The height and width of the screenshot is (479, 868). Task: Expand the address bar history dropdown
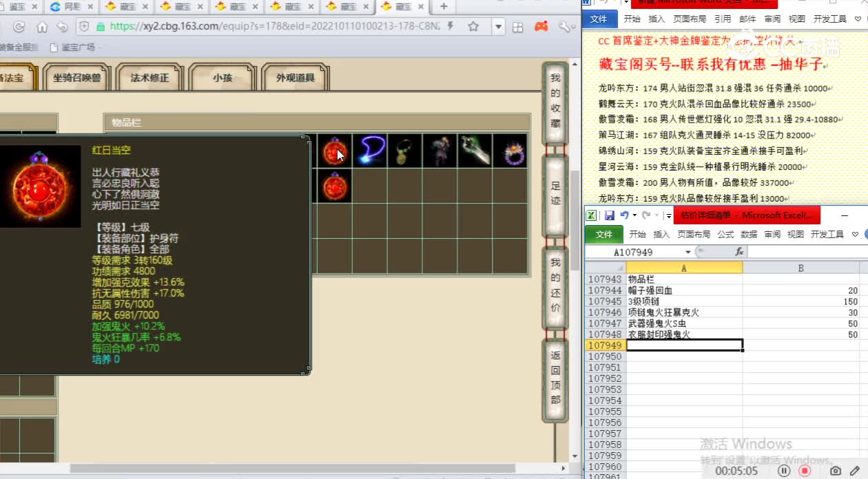coord(498,27)
